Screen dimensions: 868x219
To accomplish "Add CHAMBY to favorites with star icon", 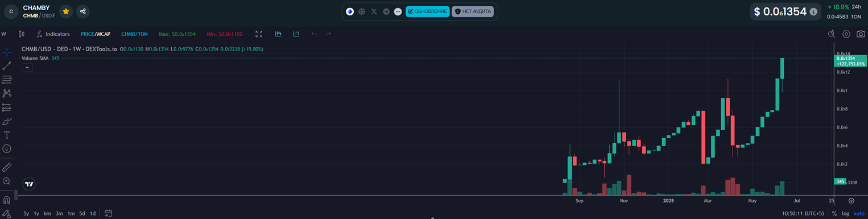I will click(66, 11).
